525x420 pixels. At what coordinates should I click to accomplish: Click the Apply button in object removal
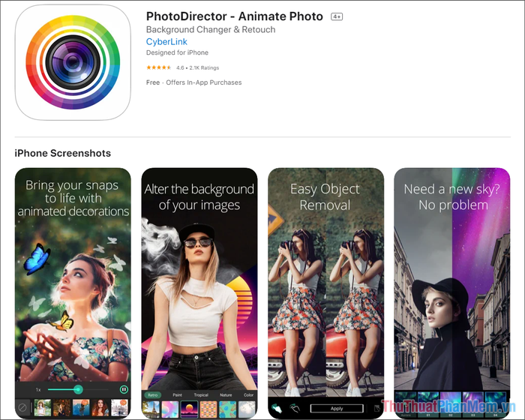(x=337, y=408)
